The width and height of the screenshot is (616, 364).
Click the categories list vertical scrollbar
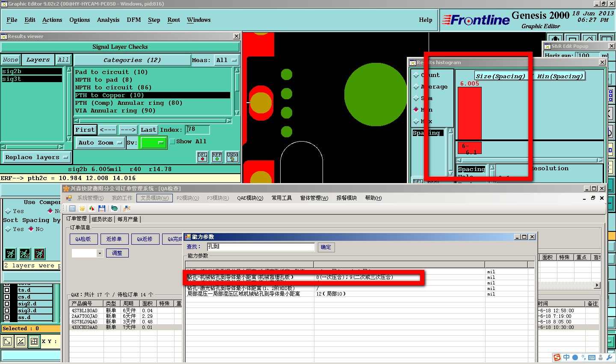pos(237,92)
